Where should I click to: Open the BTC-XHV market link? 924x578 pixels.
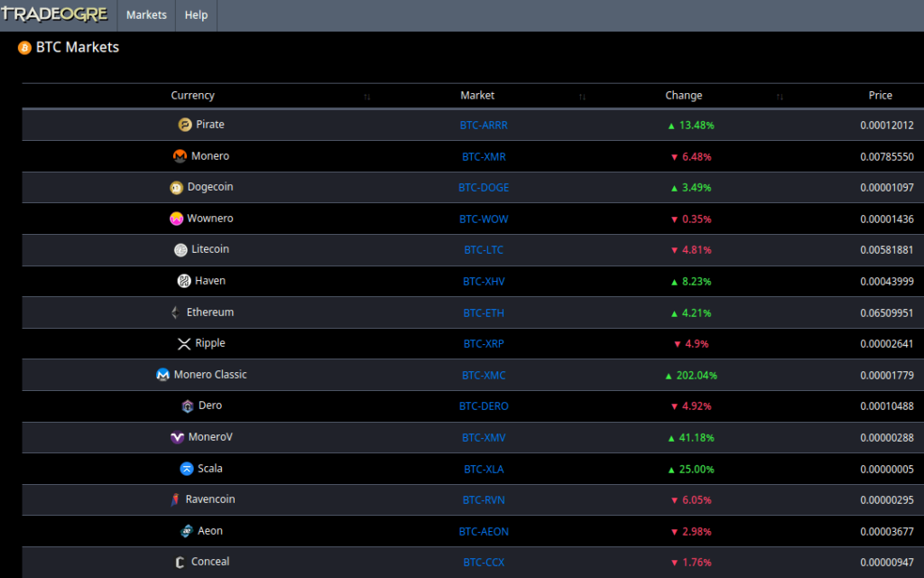(484, 282)
